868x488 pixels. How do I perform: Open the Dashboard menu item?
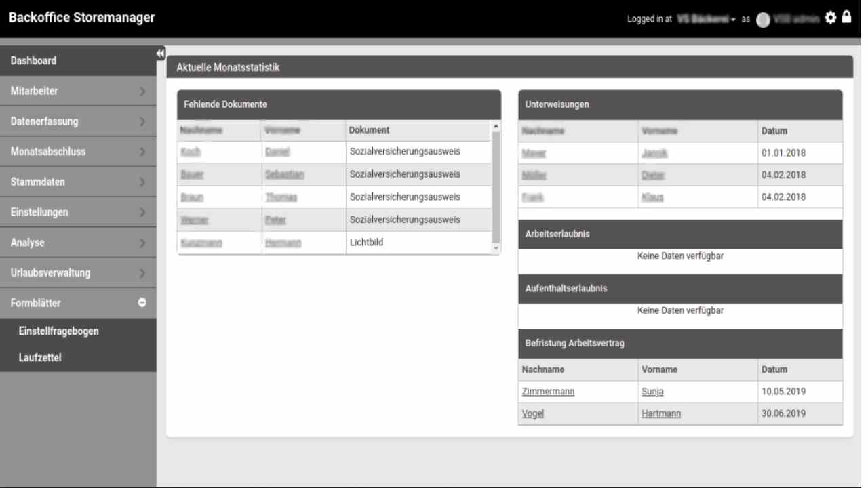click(34, 61)
